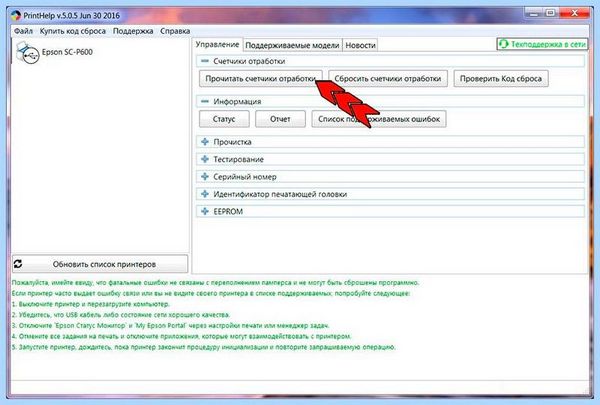Click log line about USB кабель
Screen dimensions: 600x405
pyautogui.click(x=121, y=315)
